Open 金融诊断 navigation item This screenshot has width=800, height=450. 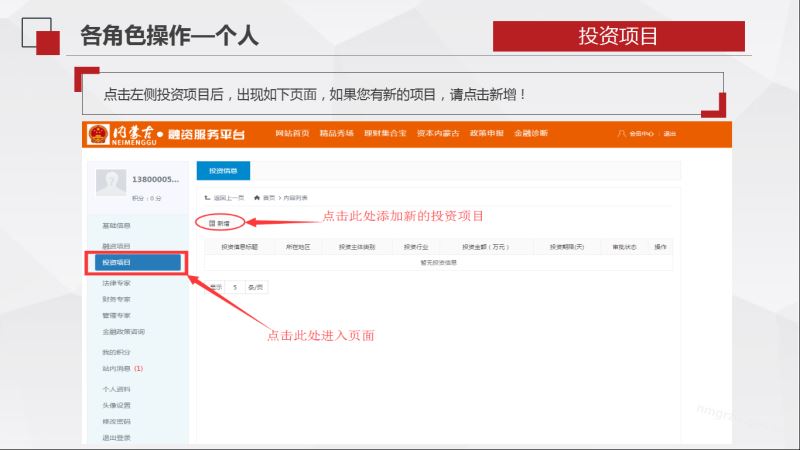[x=530, y=133]
